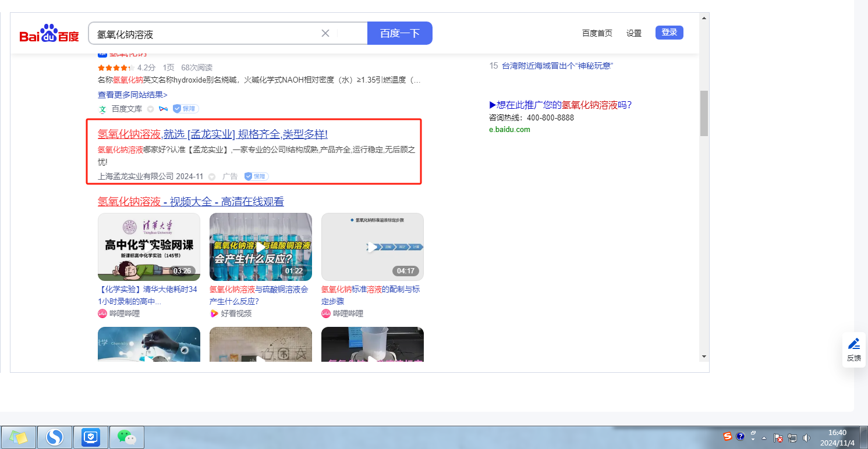The image size is (868, 449).
Task: Click the page scrollbar up arrow
Action: [704, 17]
